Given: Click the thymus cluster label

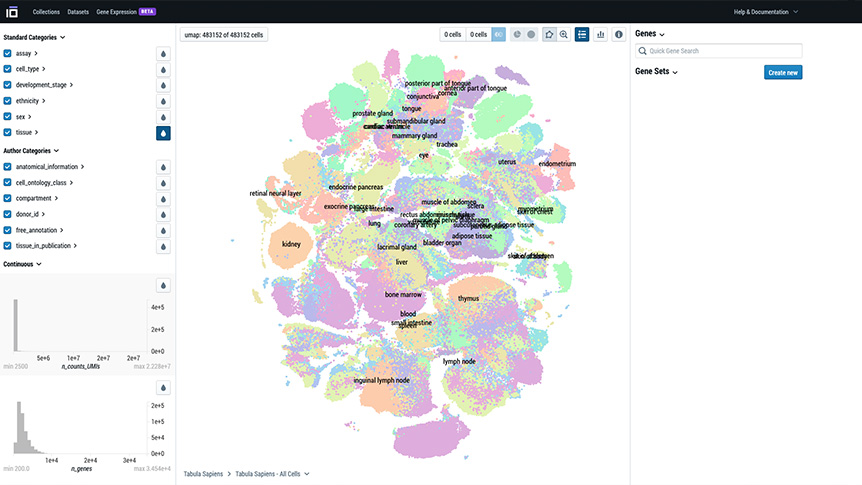Looking at the screenshot, I should click(468, 299).
